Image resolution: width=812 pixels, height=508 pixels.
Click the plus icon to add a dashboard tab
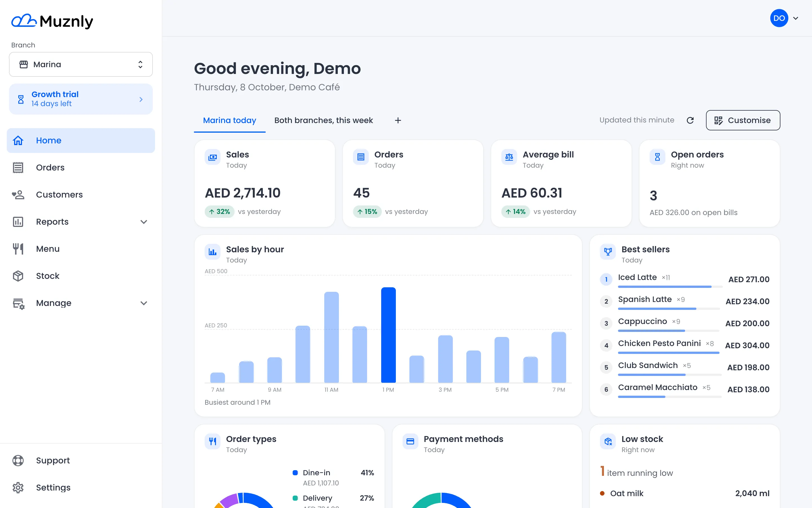point(398,120)
